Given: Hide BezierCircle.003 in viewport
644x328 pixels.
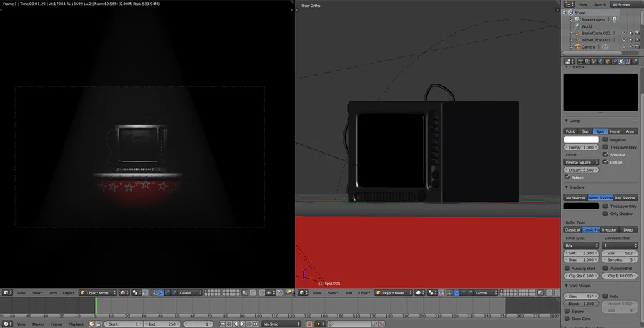Looking at the screenshot, I should [x=623, y=40].
